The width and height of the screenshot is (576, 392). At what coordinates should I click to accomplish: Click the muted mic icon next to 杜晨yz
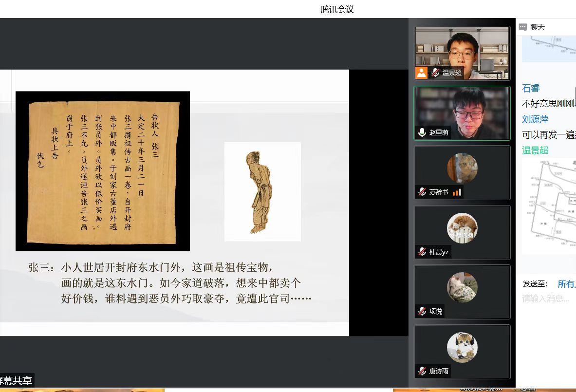click(x=422, y=252)
